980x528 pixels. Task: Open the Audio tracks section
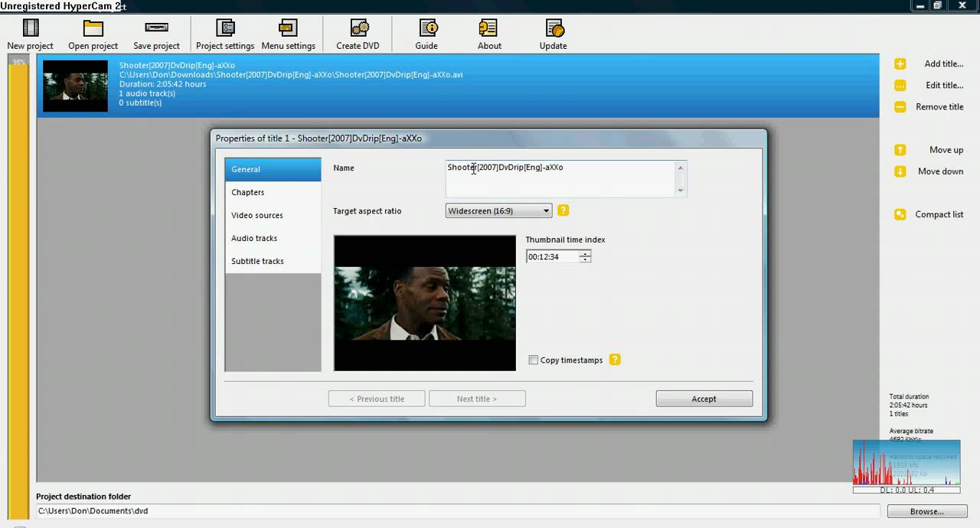273,238
